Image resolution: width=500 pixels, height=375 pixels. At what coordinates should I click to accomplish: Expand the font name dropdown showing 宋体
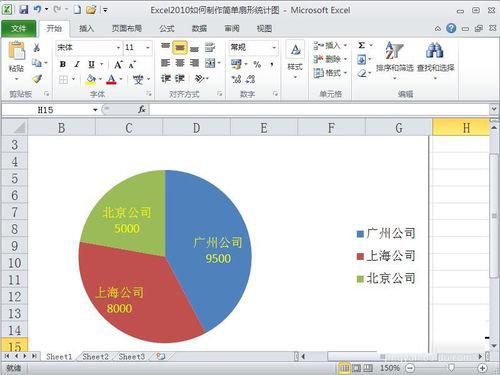(118, 48)
